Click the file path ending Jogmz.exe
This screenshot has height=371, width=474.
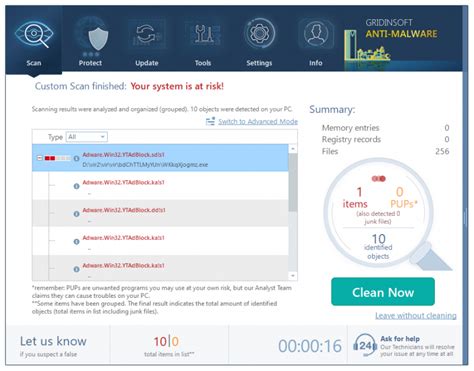(x=145, y=165)
